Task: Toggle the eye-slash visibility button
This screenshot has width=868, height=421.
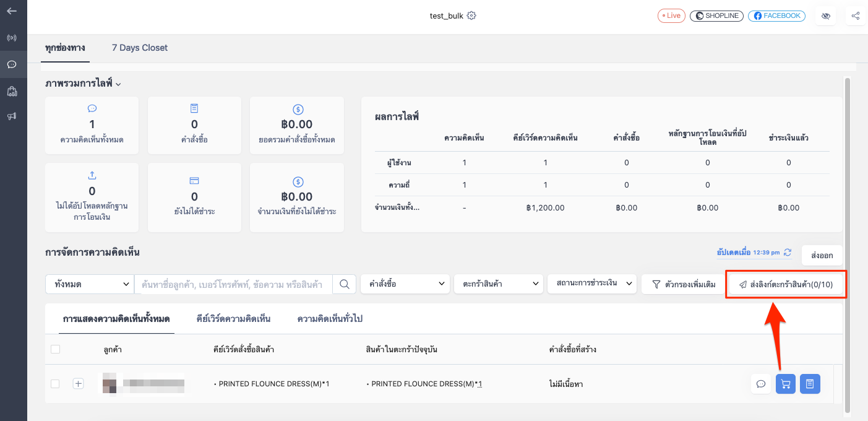Action: click(x=825, y=16)
